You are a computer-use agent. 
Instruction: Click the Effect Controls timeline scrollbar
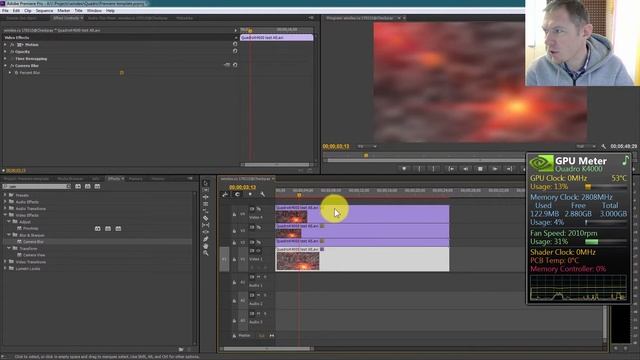(276, 164)
